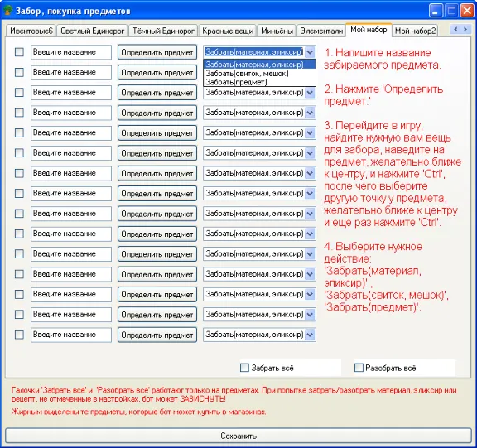Screen dimensions: 477x448
Task: Open the 'Тёмный Единорог' tab
Action: coord(163,31)
